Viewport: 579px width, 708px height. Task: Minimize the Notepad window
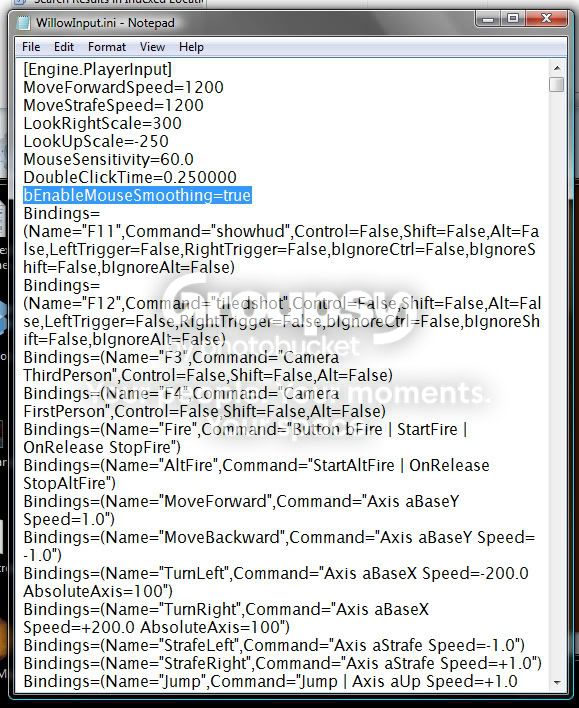(x=488, y=19)
